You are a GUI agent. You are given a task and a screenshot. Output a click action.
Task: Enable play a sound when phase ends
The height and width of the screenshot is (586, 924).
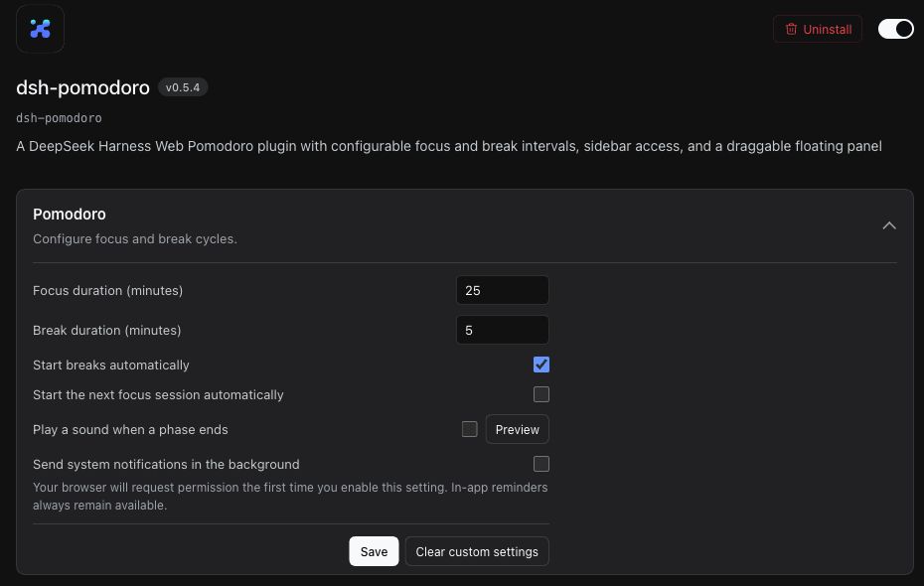coord(469,429)
